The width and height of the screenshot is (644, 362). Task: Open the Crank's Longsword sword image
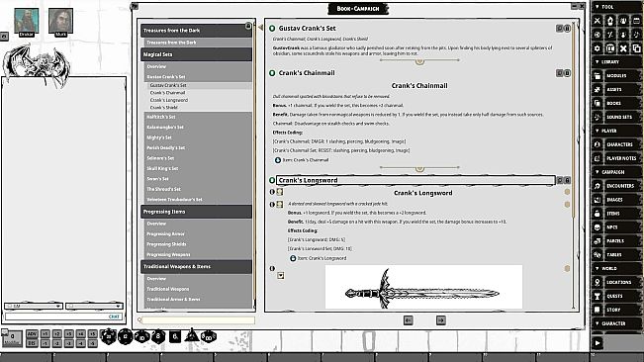423,287
